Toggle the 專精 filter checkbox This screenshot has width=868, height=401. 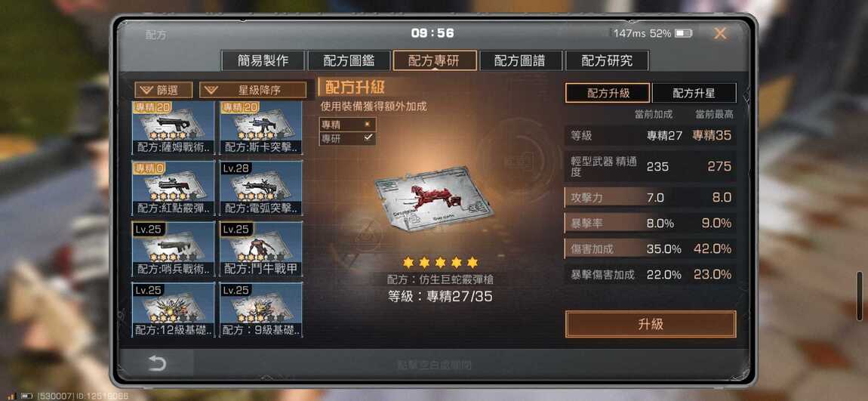pyautogui.click(x=367, y=125)
